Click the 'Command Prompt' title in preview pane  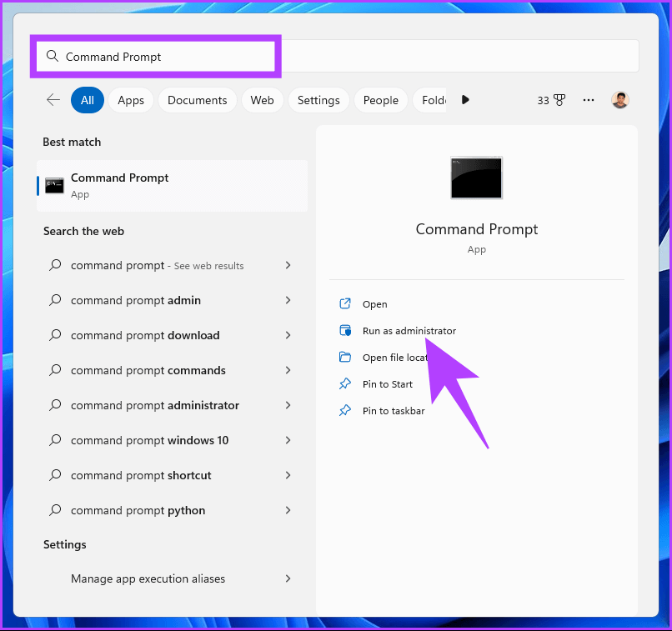pyautogui.click(x=477, y=229)
